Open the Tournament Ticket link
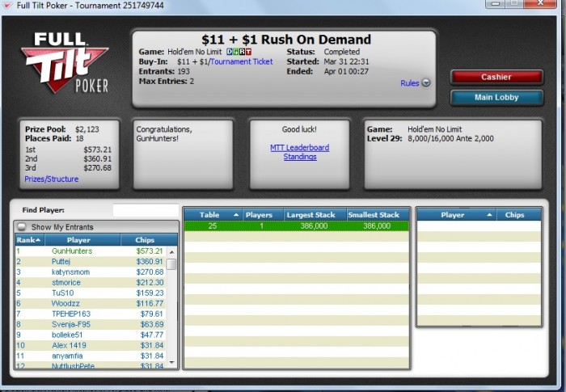This screenshot has width=566, height=392. tap(242, 61)
